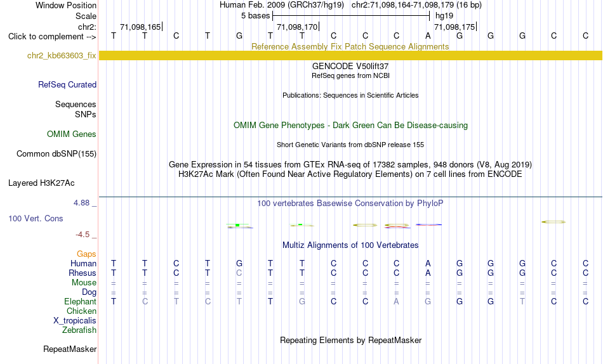Click the A base in the Rhesus alignment row
Viewport: 603px width, 364px height.
tap(428, 273)
